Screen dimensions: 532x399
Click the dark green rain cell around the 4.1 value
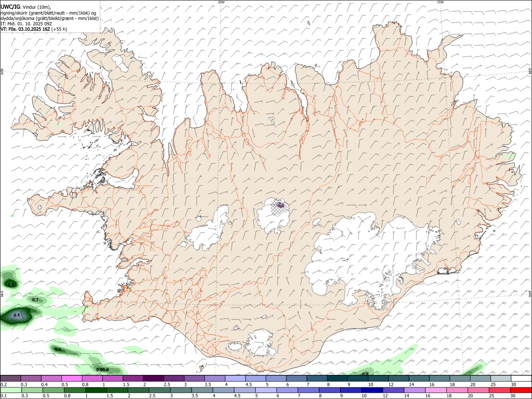(17, 316)
